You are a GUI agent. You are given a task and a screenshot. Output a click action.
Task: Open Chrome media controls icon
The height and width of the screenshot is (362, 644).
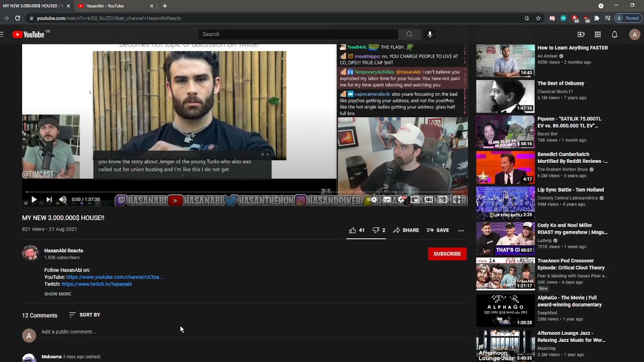click(x=608, y=18)
